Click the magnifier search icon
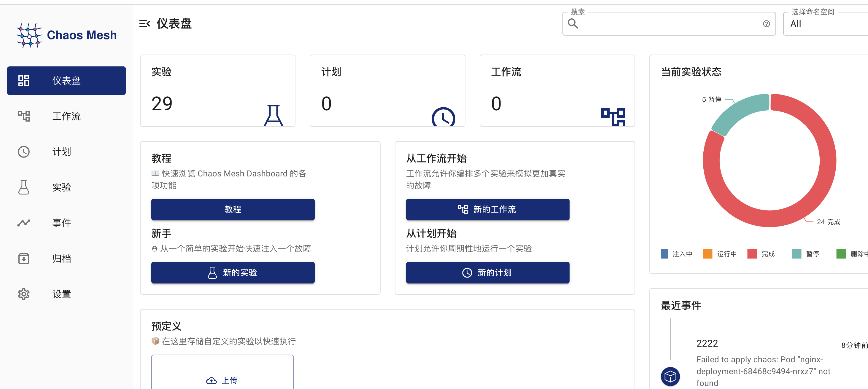This screenshot has height=389, width=868. [573, 24]
